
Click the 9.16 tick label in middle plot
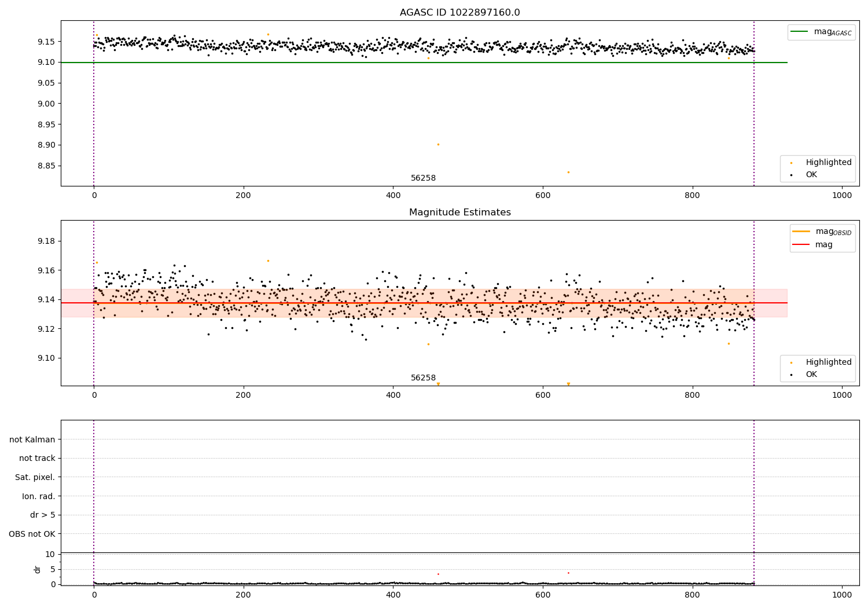pyautogui.click(x=46, y=270)
